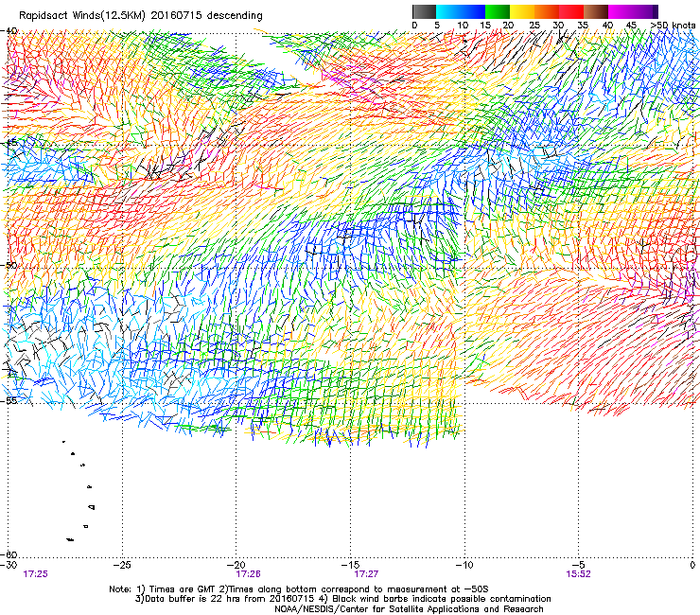Click the magenta 40-45 knots legend swatch

(621, 11)
